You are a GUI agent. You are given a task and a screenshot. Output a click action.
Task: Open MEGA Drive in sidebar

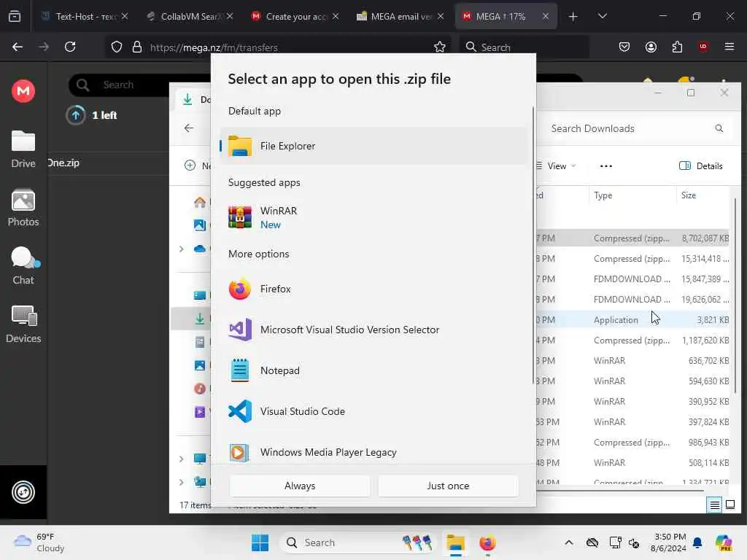coord(23,149)
